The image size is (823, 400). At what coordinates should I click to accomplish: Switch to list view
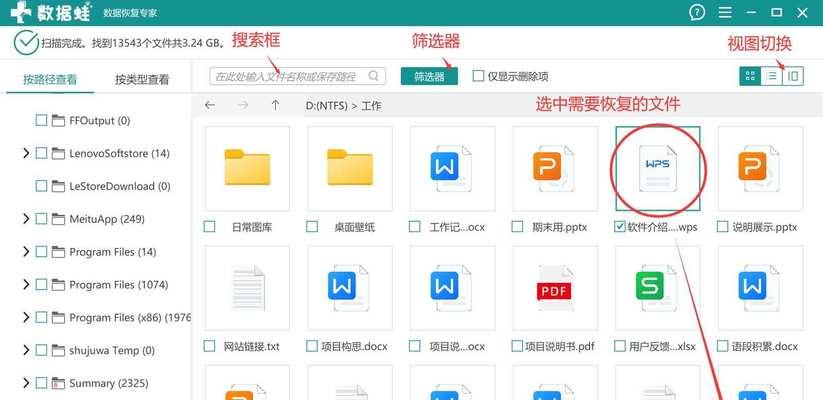coord(772,76)
